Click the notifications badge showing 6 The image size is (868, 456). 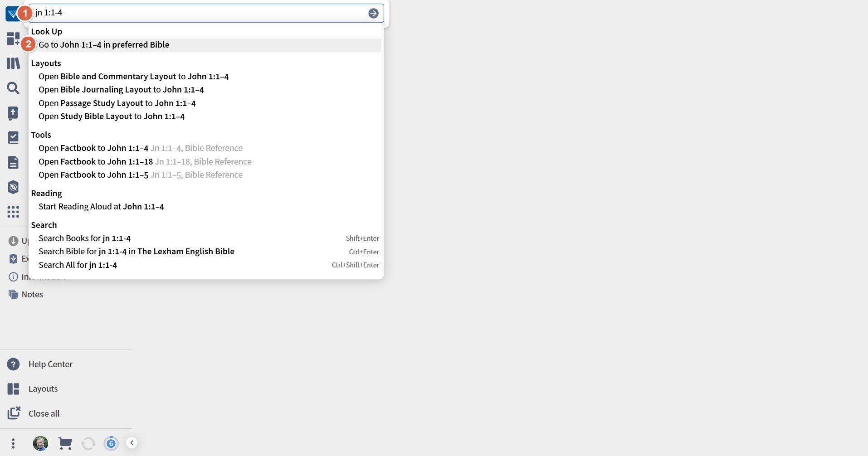pos(111,443)
